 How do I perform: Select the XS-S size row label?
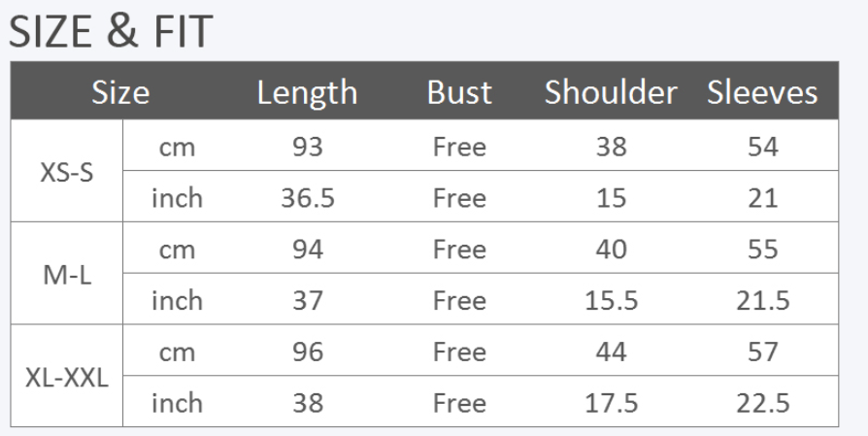pyautogui.click(x=67, y=173)
